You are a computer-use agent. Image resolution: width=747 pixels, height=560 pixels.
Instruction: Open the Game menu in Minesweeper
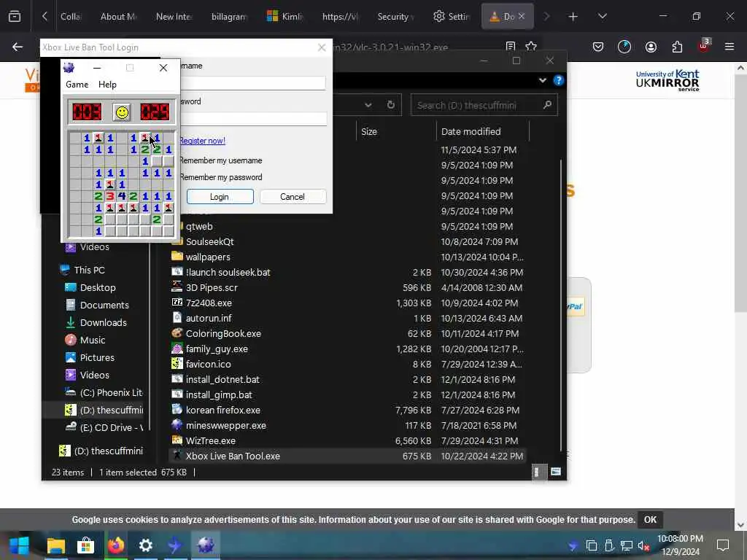pos(77,85)
